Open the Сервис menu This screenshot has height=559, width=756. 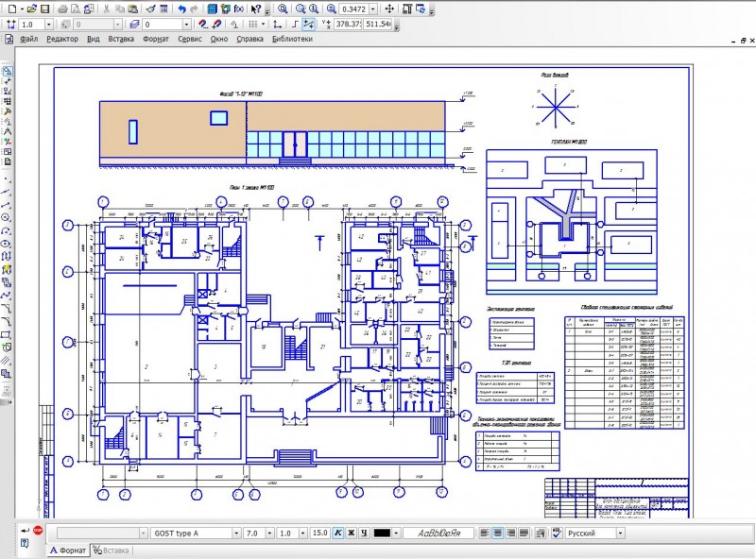coord(190,39)
